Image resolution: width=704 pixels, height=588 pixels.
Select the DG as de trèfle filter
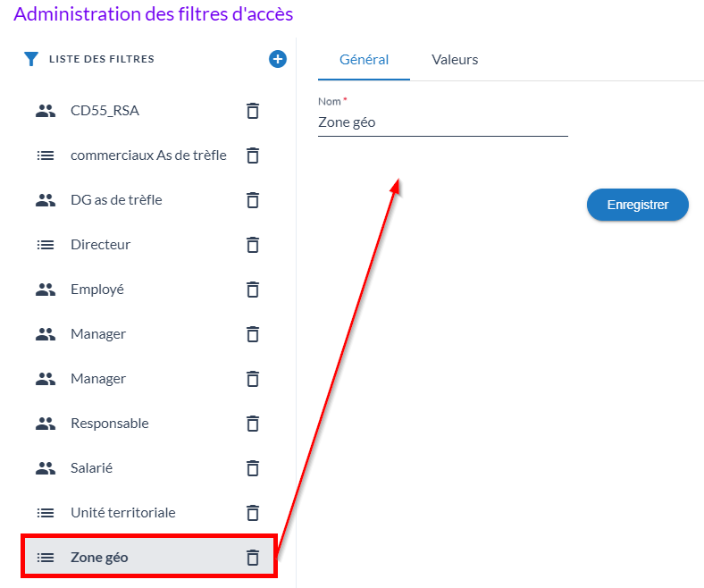pos(116,200)
